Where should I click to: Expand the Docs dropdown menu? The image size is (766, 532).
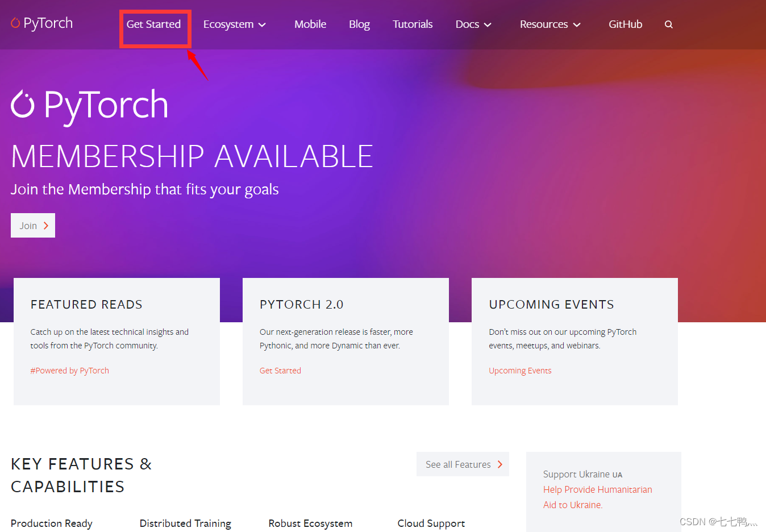coord(473,24)
